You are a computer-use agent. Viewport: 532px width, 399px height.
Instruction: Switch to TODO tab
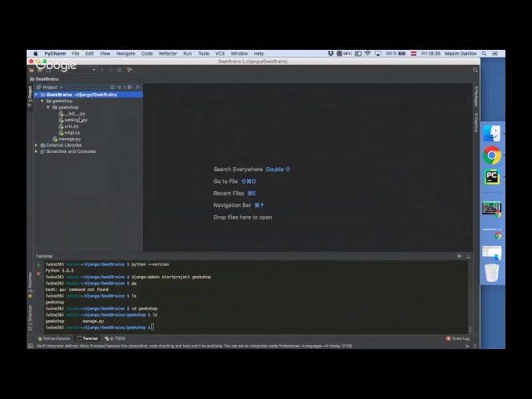[115, 338]
